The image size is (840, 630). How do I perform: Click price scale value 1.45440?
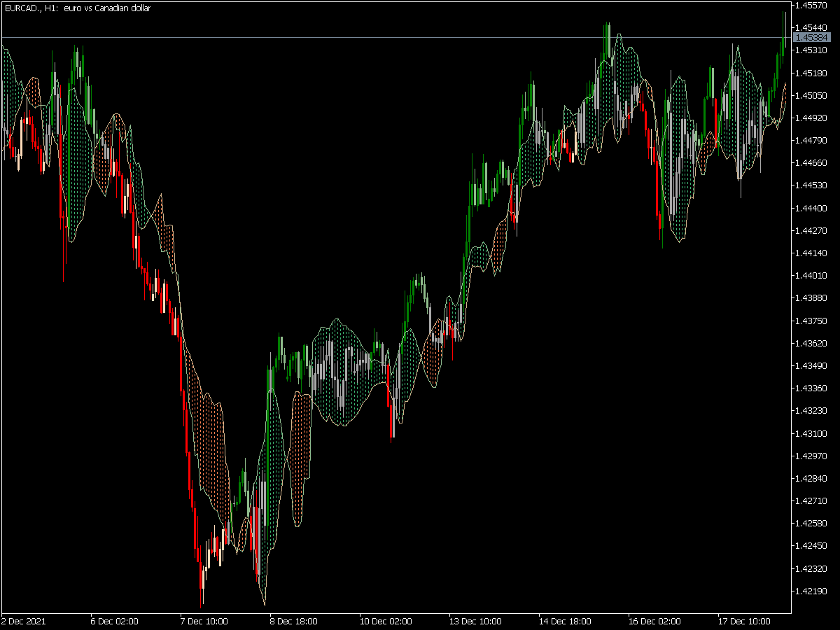pyautogui.click(x=811, y=28)
